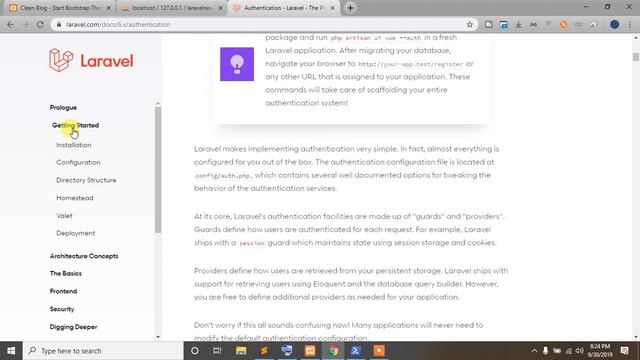Close the localhost phpMyAdmin tab

point(220,8)
